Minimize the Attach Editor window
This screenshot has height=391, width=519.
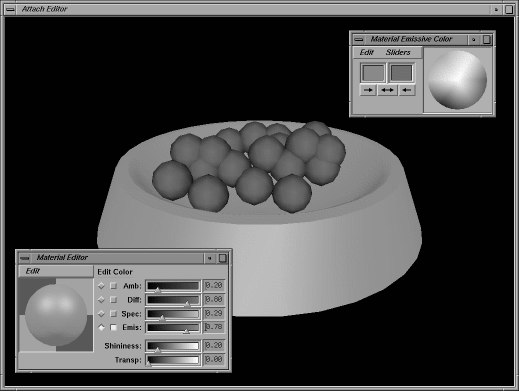[x=496, y=9]
